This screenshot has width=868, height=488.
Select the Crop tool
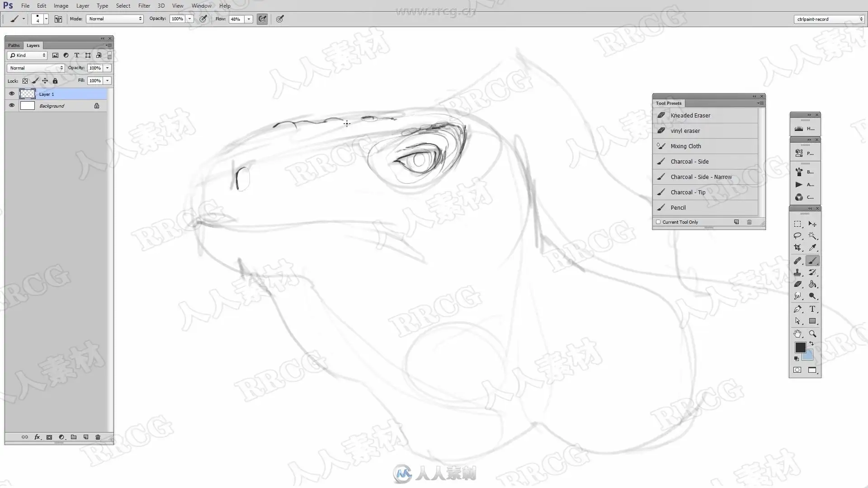(x=797, y=248)
